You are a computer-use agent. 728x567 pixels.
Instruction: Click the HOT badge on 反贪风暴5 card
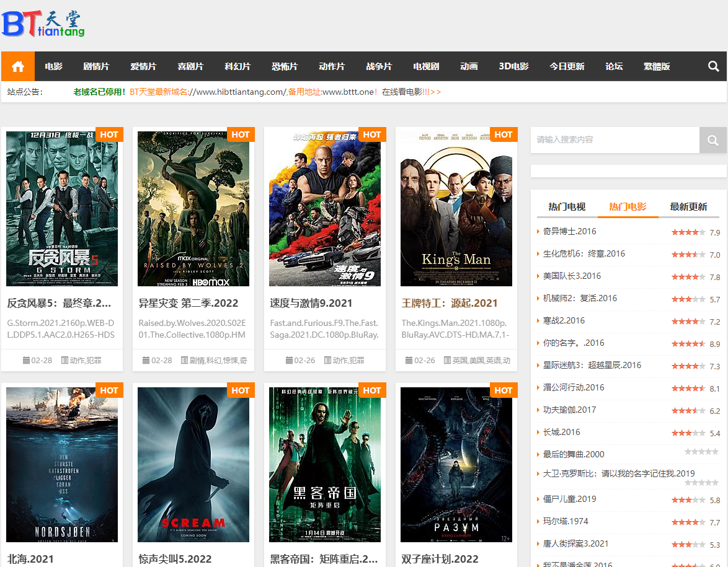(109, 134)
